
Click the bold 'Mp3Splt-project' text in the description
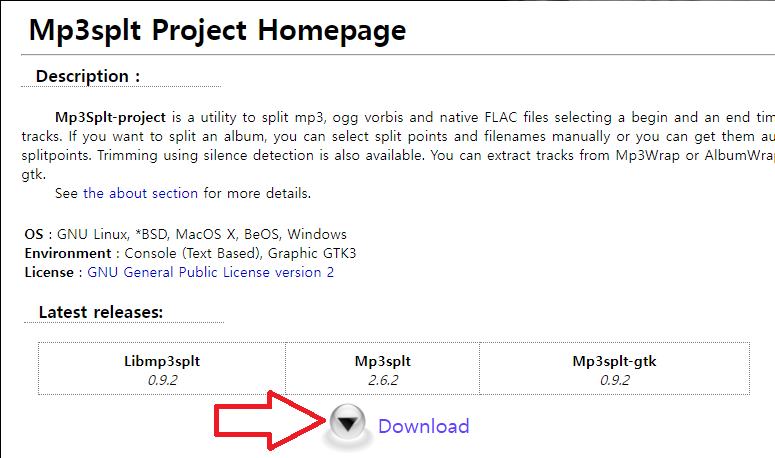(112, 116)
